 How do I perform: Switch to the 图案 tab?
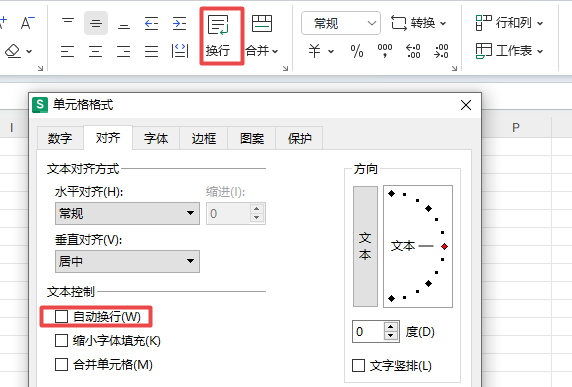click(x=252, y=139)
